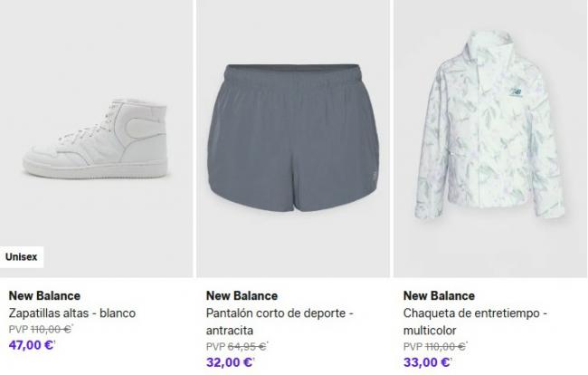The image size is (588, 375).
Task: Click the small logo on shorts hem
Action: click(373, 176)
